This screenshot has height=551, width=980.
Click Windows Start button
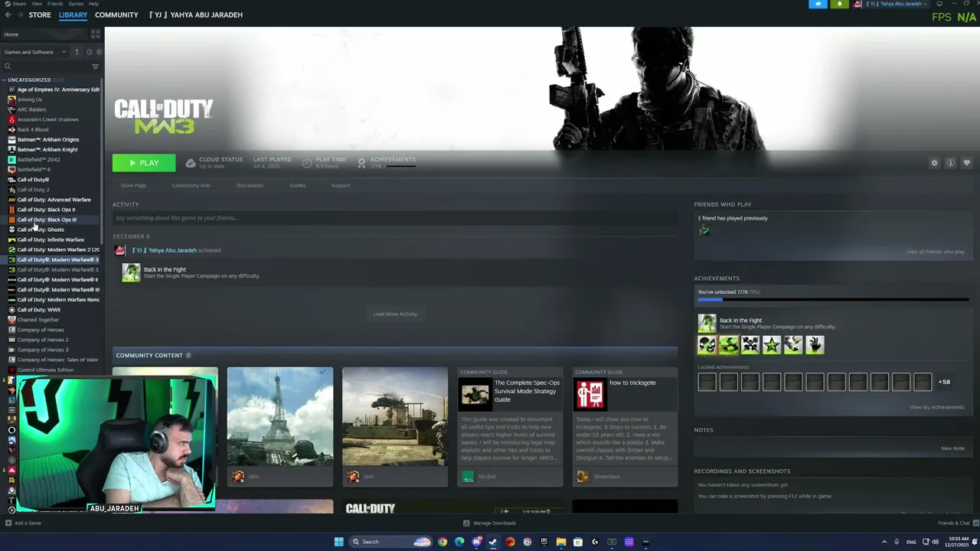[338, 542]
